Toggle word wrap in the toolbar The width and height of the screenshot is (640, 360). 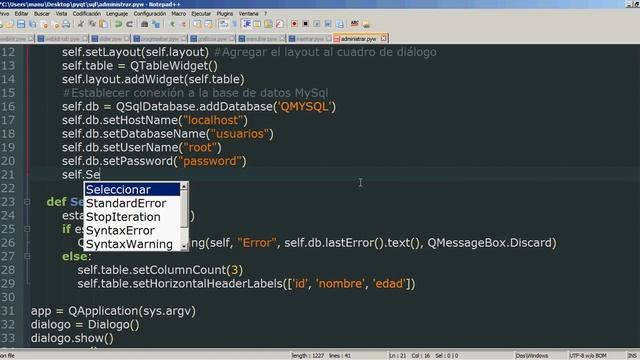(x=223, y=24)
